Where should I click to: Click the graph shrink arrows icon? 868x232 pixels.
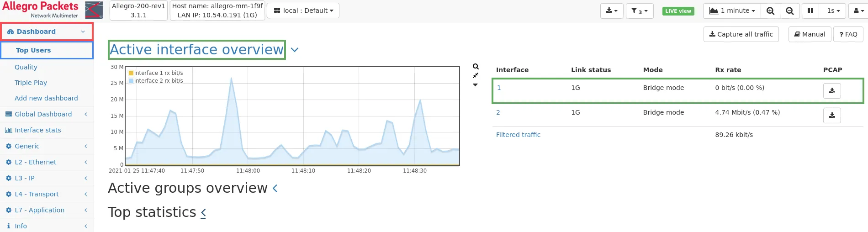tap(476, 75)
